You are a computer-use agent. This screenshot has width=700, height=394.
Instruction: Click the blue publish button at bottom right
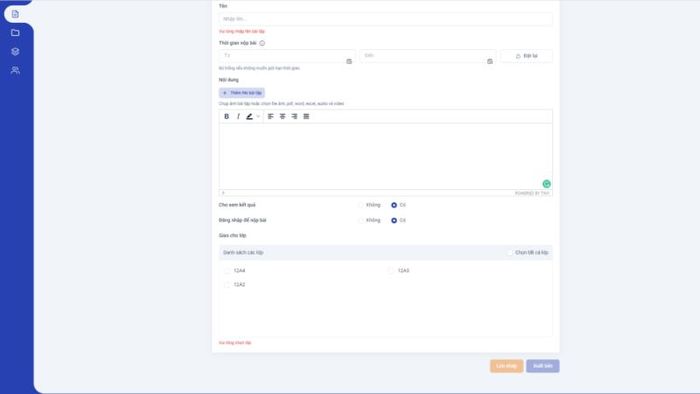[x=542, y=366]
